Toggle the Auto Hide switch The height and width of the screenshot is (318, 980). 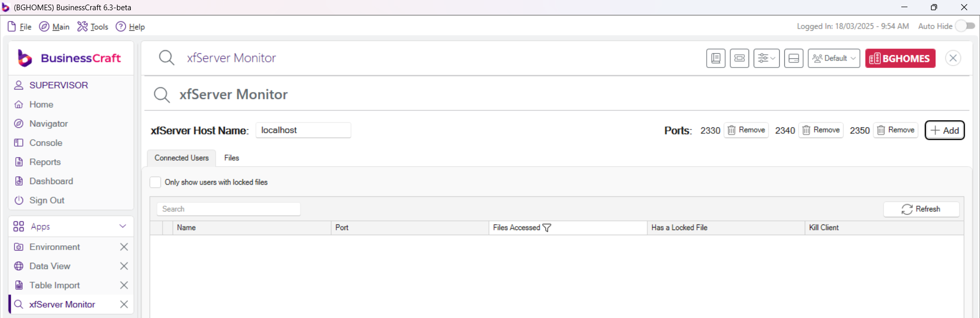965,26
